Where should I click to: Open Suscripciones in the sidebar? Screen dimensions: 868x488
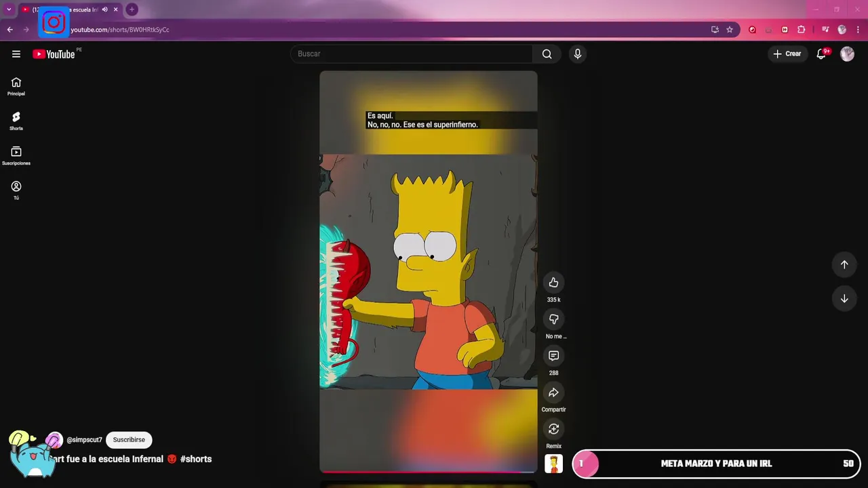[16, 156]
